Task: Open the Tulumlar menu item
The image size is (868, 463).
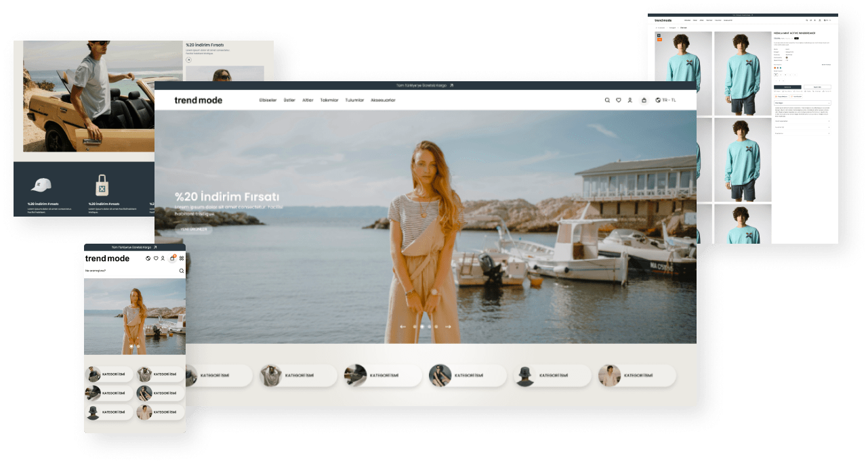Action: click(x=354, y=100)
